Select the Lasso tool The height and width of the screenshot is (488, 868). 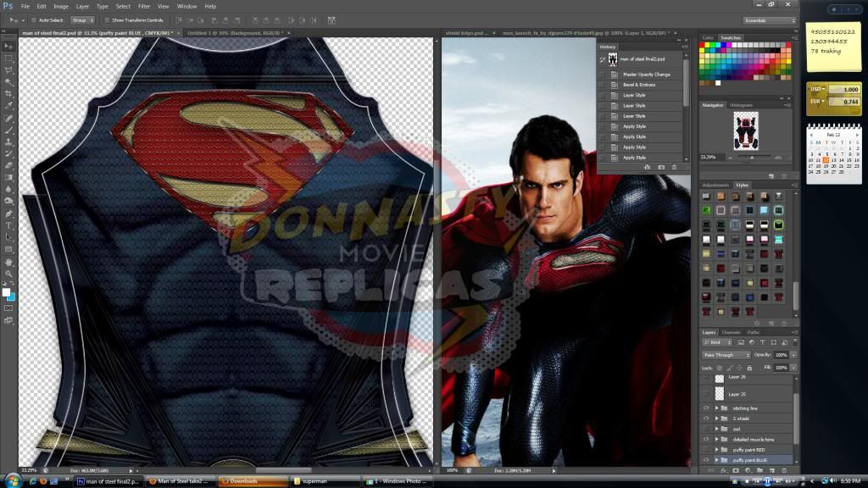click(x=8, y=70)
